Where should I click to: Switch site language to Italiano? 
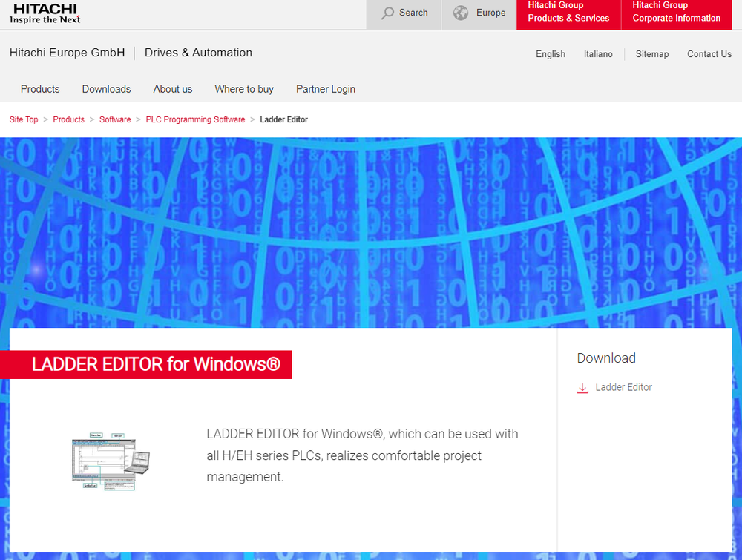(598, 54)
